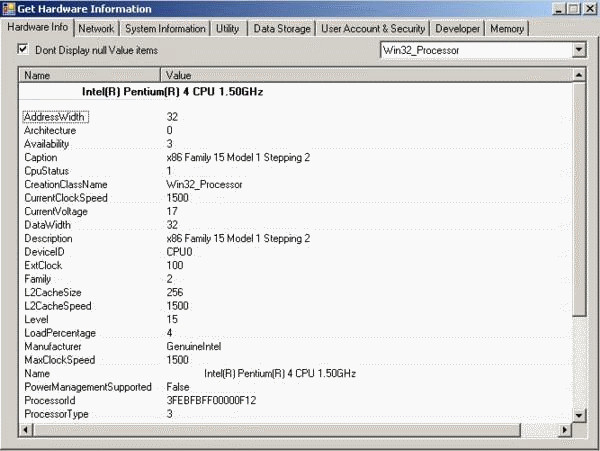Open the Win32_Processor class dropdown

click(579, 50)
